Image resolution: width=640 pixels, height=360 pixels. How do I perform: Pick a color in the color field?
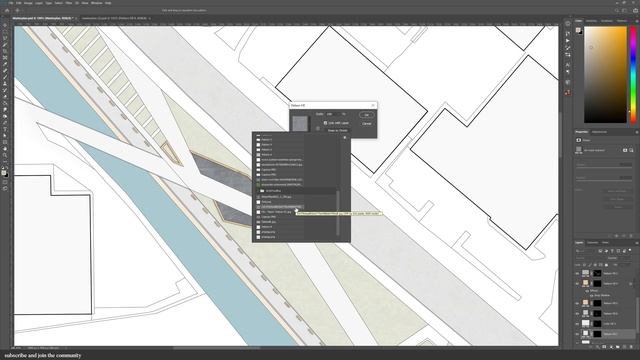click(605, 75)
